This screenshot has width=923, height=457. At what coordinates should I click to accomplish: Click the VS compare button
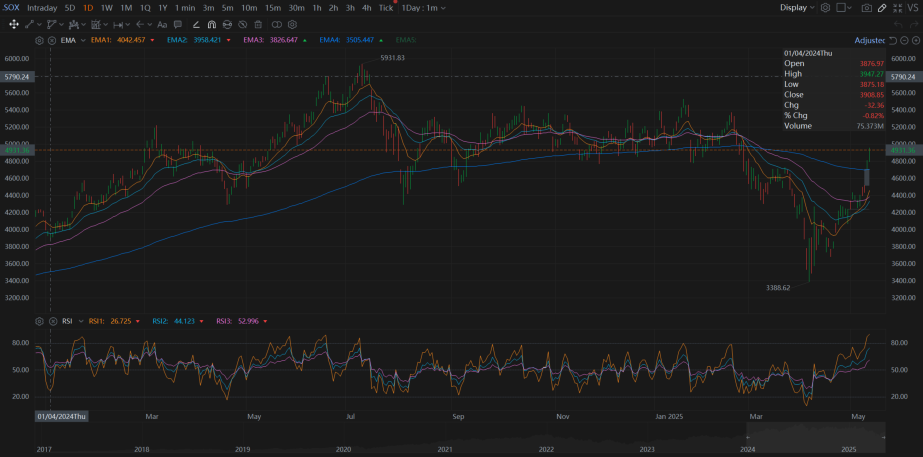click(913, 8)
